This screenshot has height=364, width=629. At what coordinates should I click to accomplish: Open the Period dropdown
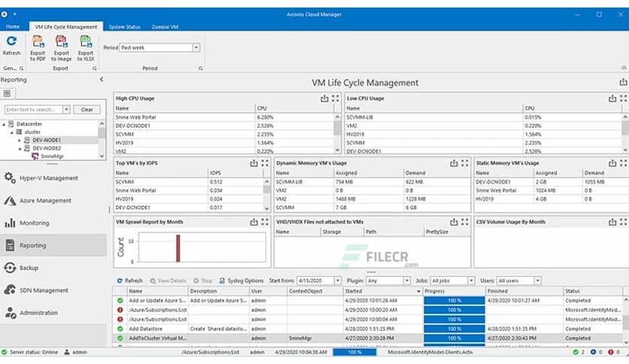click(x=196, y=47)
